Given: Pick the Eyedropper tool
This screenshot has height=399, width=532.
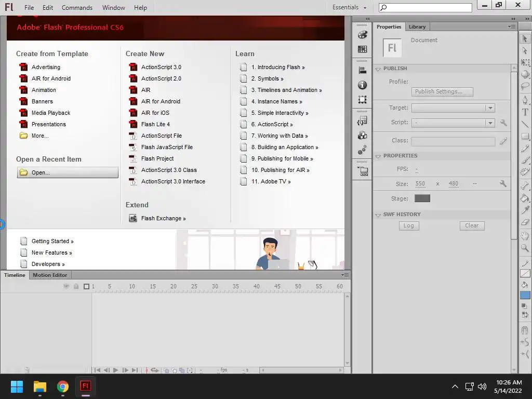Looking at the screenshot, I should (525, 210).
